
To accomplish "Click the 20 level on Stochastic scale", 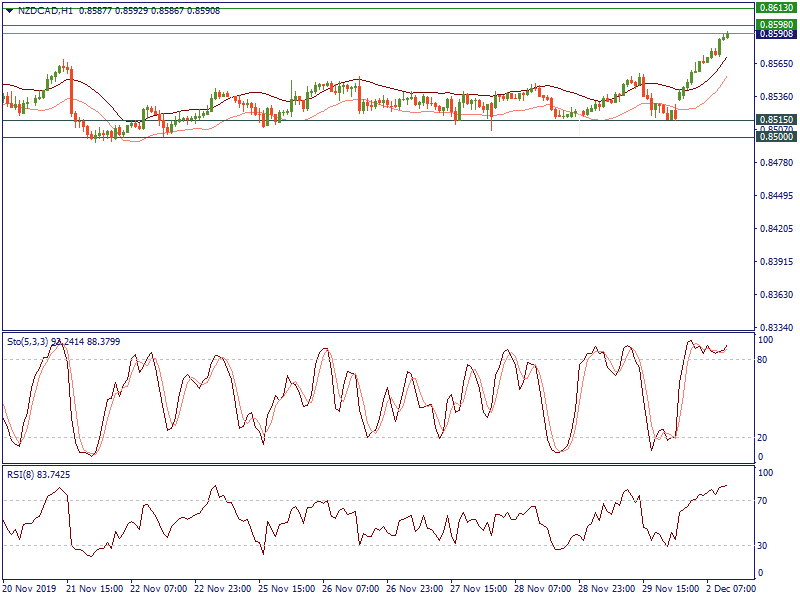I will [762, 437].
